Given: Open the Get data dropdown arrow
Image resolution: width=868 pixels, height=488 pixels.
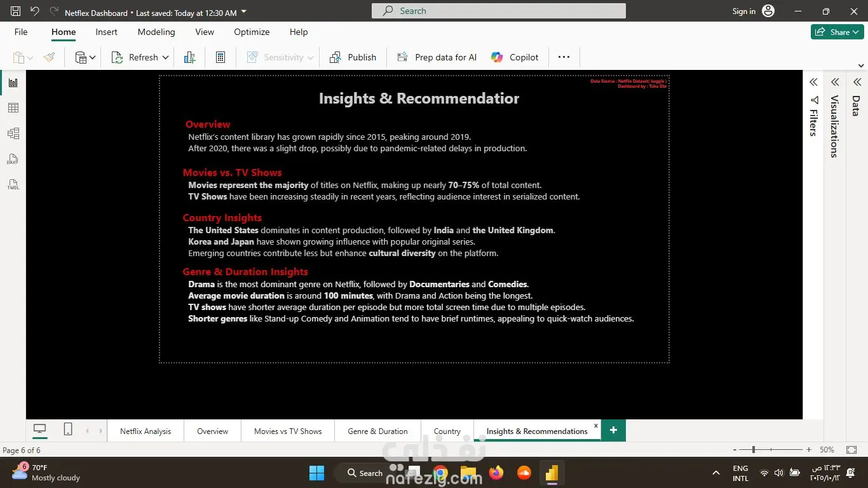Looking at the screenshot, I should (x=93, y=58).
